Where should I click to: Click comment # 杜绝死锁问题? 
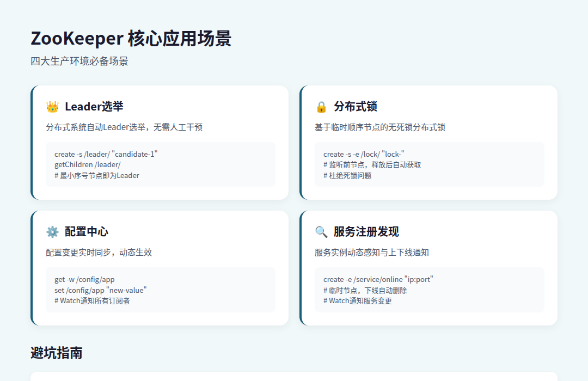[x=347, y=175]
